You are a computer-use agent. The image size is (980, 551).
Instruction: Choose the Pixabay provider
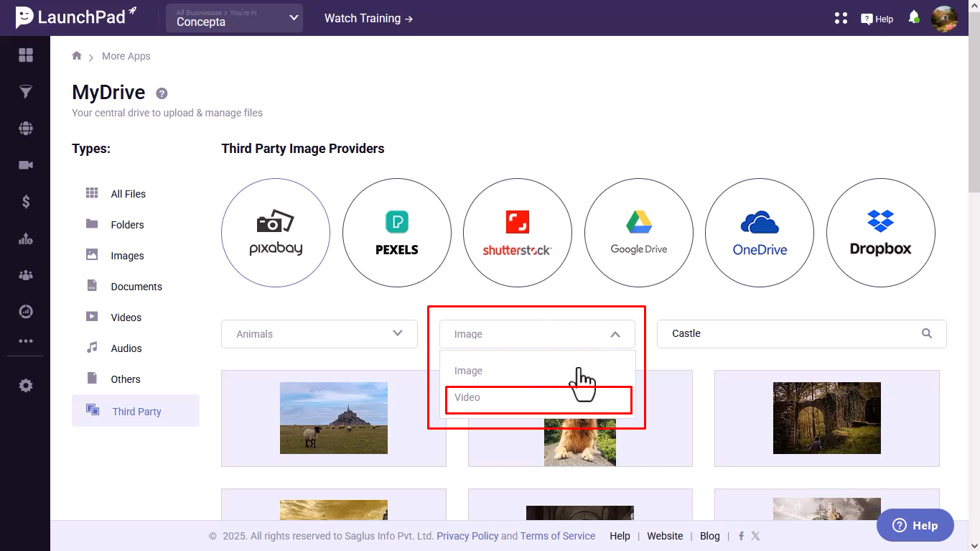coord(276,233)
